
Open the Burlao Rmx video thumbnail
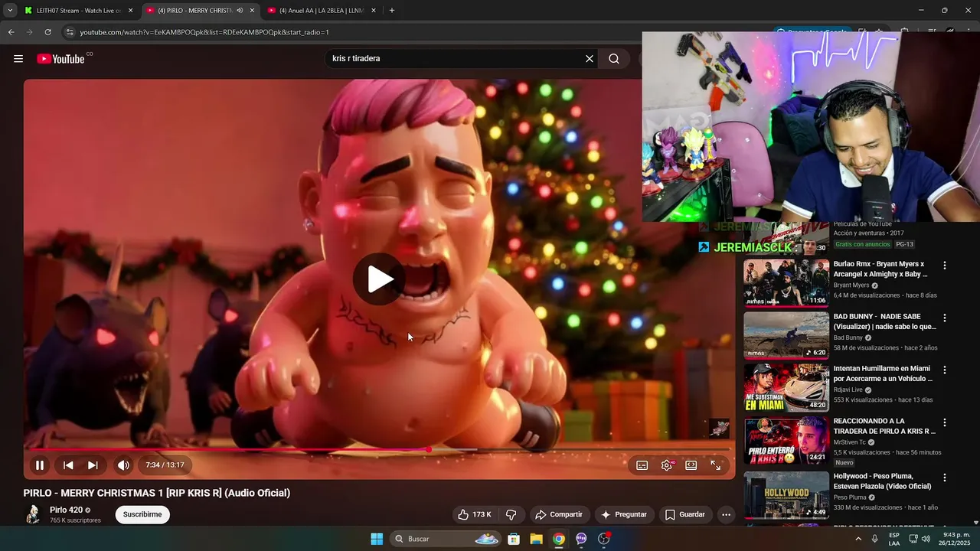[786, 282]
